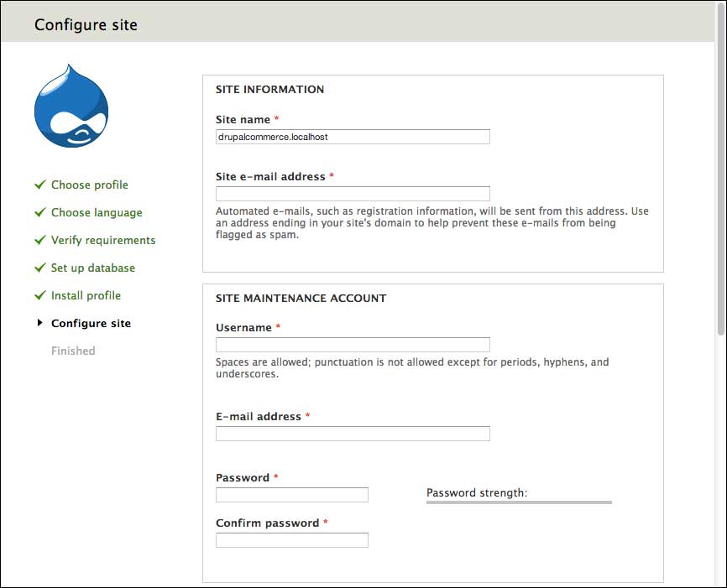Click into the Password field

[291, 495]
